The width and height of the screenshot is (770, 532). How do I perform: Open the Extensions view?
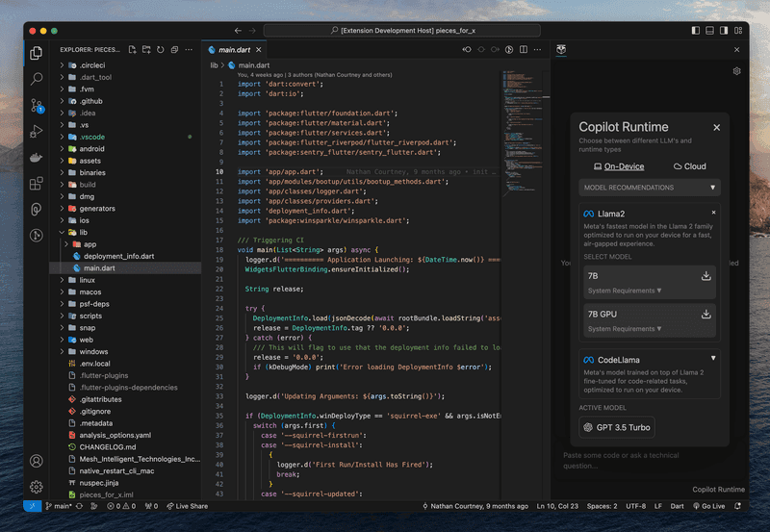(x=36, y=184)
